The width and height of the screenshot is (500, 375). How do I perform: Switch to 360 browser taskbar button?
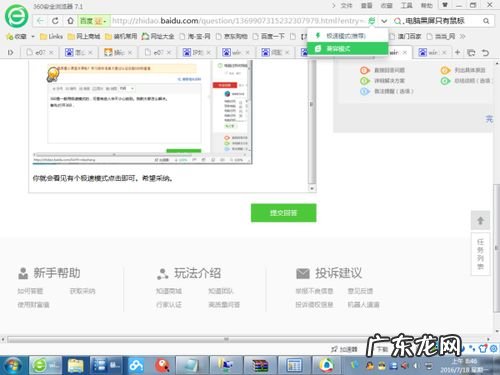click(45, 366)
